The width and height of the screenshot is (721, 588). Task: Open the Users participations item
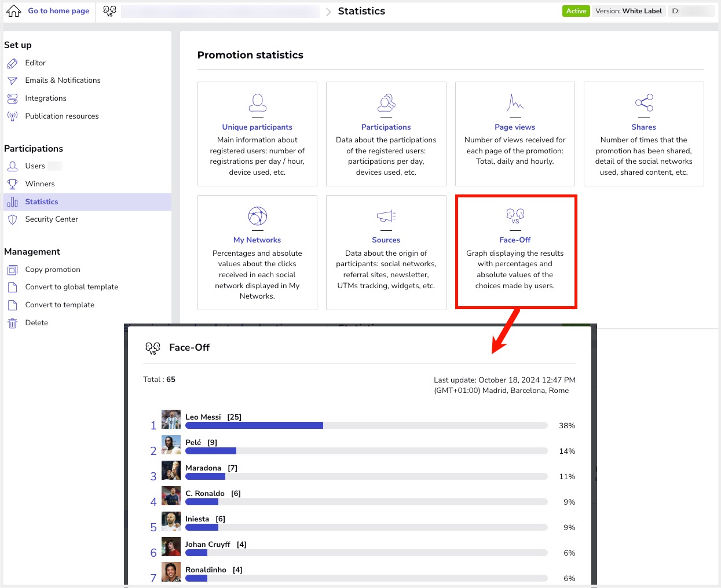pos(35,166)
